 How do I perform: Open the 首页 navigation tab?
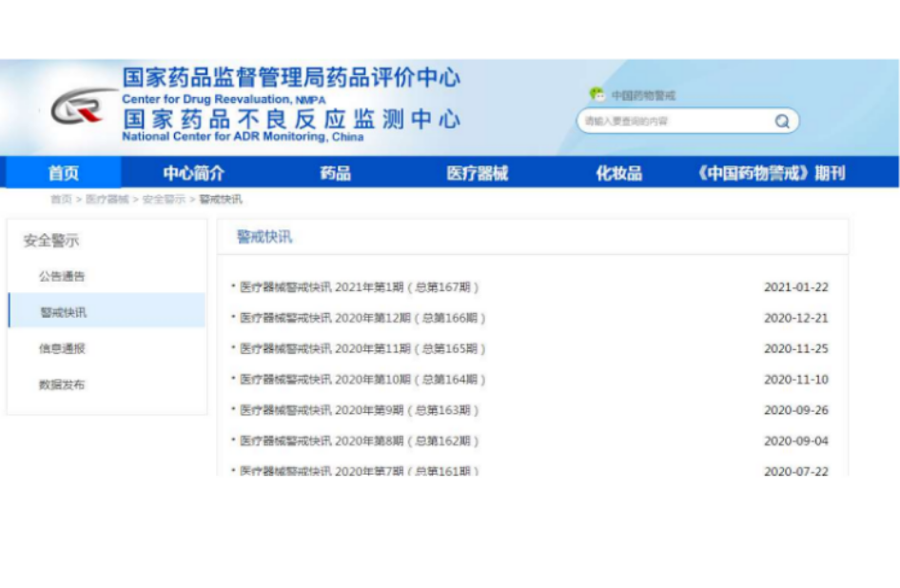pyautogui.click(x=64, y=173)
